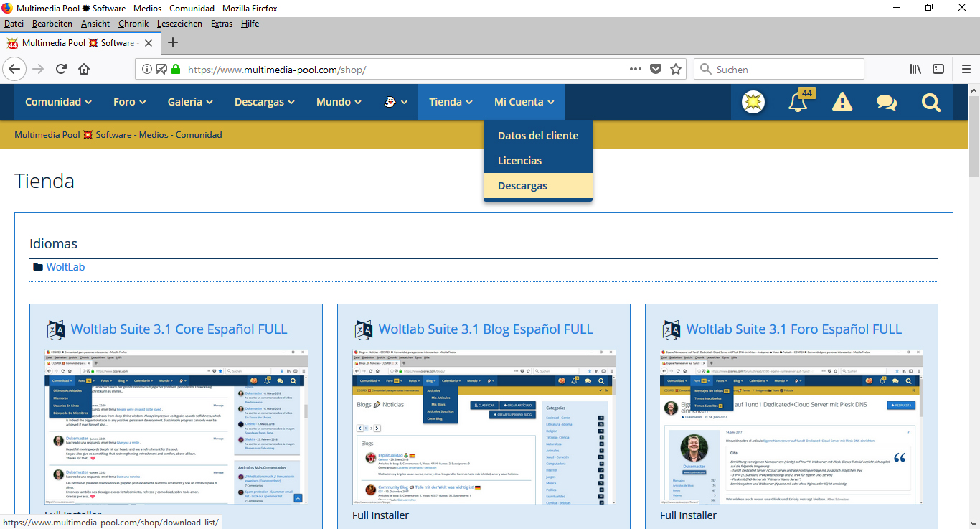Open the Firefox hamburger menu
Screen dimensions: 980x529
coord(965,70)
